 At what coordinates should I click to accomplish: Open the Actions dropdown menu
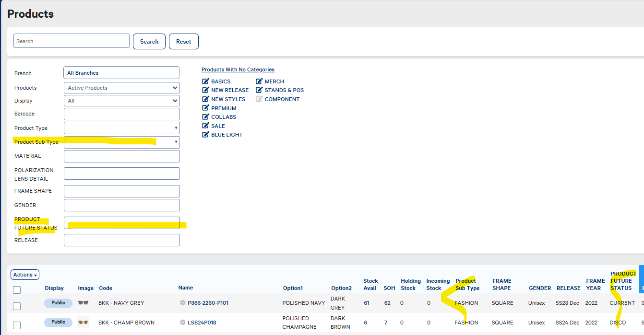(x=25, y=275)
